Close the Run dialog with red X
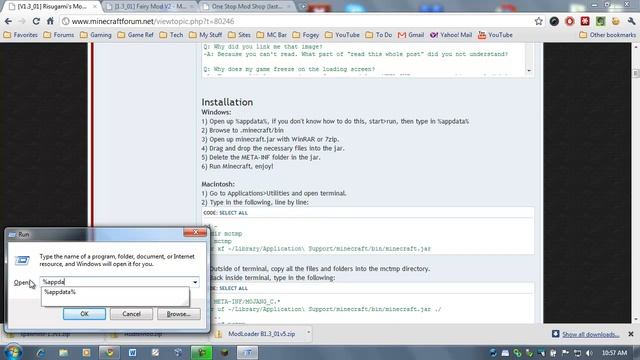Image resolution: width=640 pixels, height=360 pixels. pos(195,232)
